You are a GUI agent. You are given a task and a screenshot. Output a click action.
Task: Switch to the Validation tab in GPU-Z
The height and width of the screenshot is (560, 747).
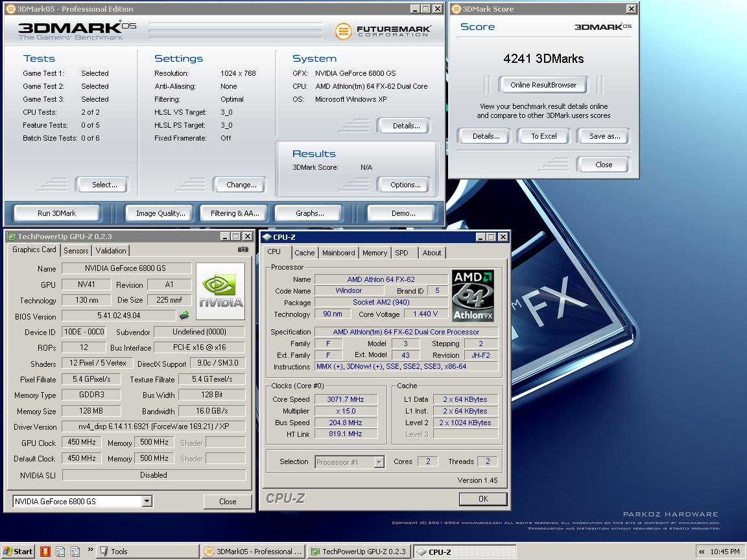coord(110,250)
